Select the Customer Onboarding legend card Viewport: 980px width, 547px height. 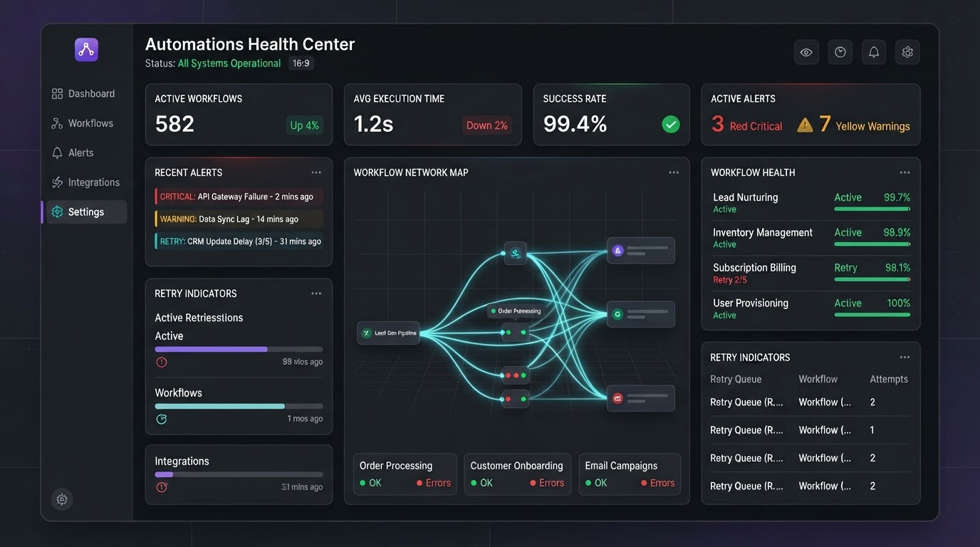[x=518, y=474]
